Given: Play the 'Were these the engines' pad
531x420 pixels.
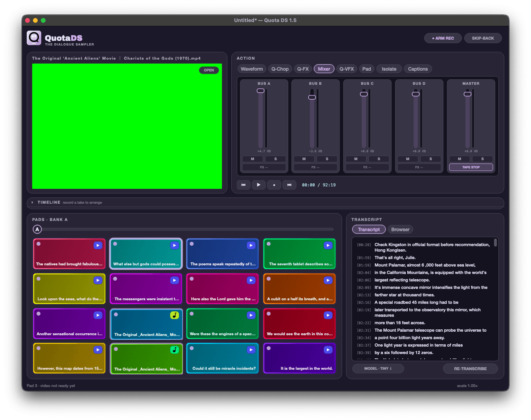Looking at the screenshot, I should [x=251, y=315].
